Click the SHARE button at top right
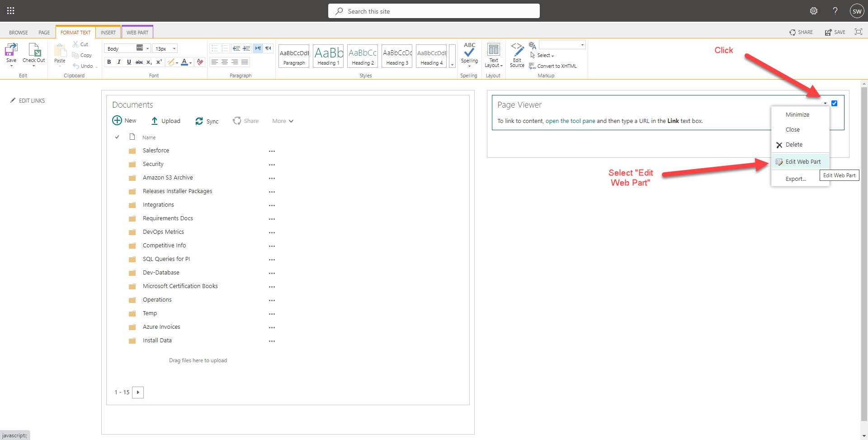The image size is (868, 440). 801,32
